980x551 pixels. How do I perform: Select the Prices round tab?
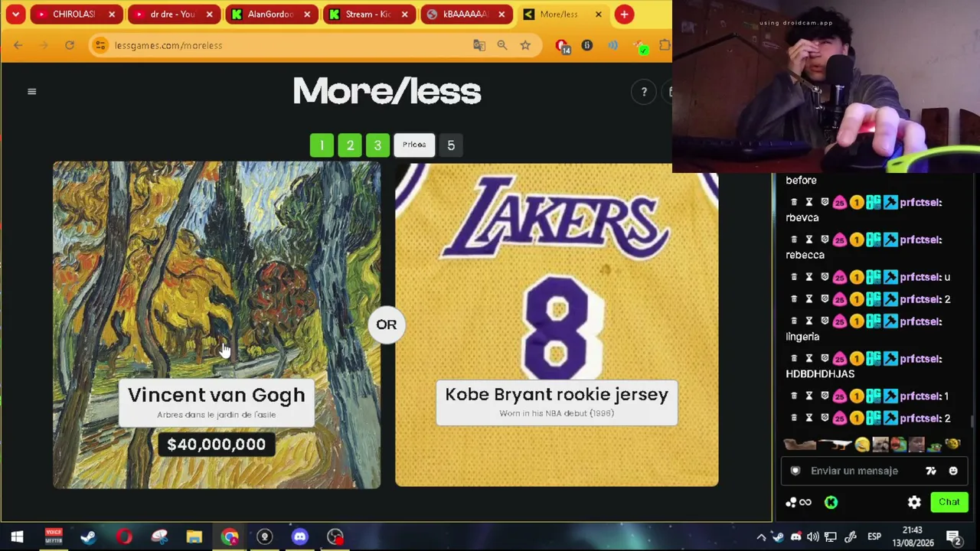pos(414,145)
